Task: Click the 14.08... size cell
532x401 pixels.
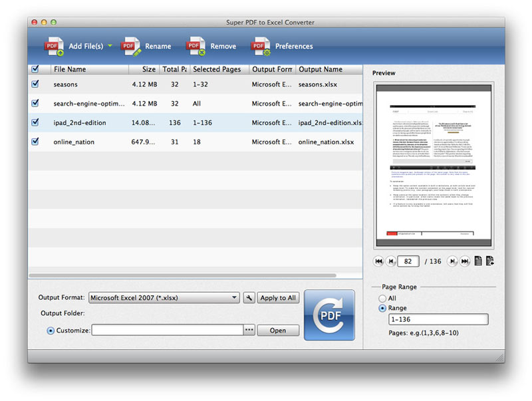Action: pyautogui.click(x=143, y=123)
